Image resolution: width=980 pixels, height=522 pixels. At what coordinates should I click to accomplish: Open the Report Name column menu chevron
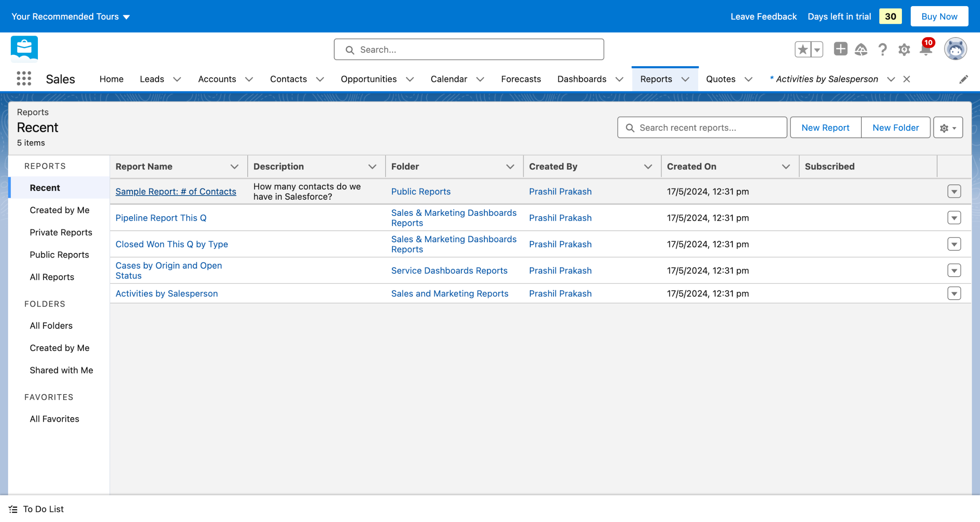point(234,166)
